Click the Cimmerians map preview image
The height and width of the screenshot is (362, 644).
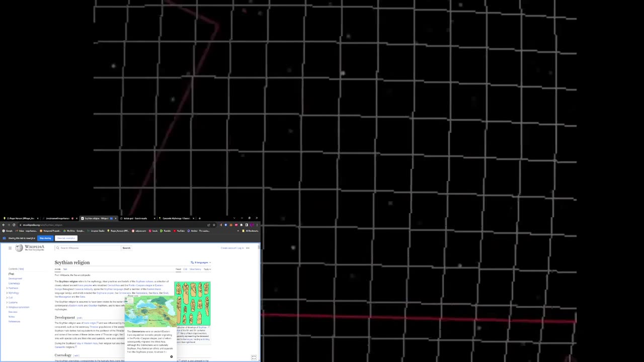pos(151,312)
